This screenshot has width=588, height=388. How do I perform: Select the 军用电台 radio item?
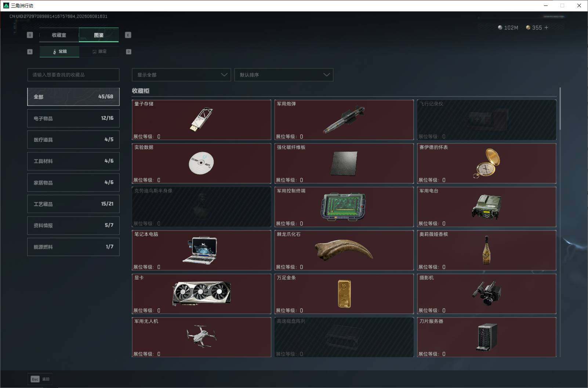[x=487, y=207]
